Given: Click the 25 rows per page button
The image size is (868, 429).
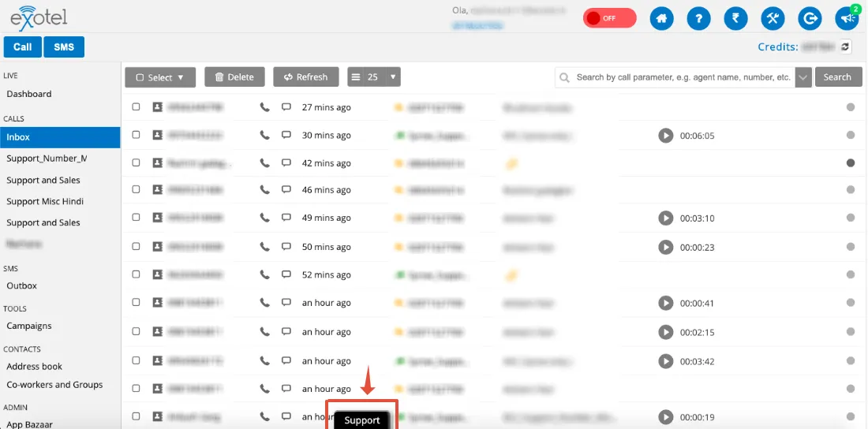Looking at the screenshot, I should [x=366, y=77].
